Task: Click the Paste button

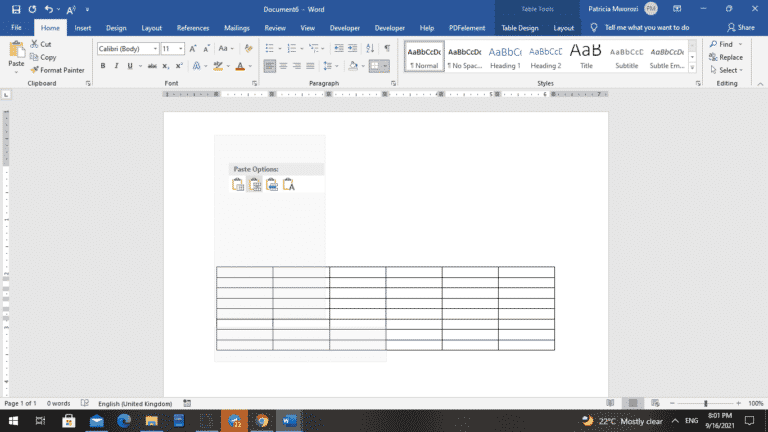Action: (16, 57)
